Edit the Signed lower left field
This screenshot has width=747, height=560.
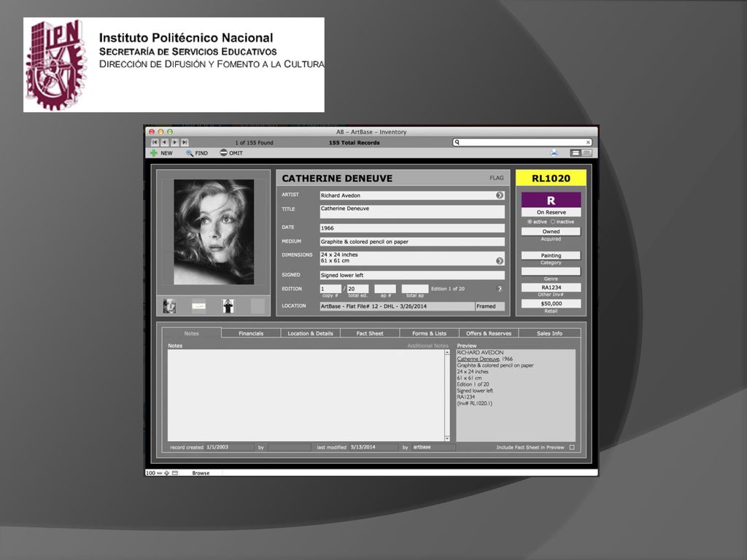pyautogui.click(x=412, y=275)
